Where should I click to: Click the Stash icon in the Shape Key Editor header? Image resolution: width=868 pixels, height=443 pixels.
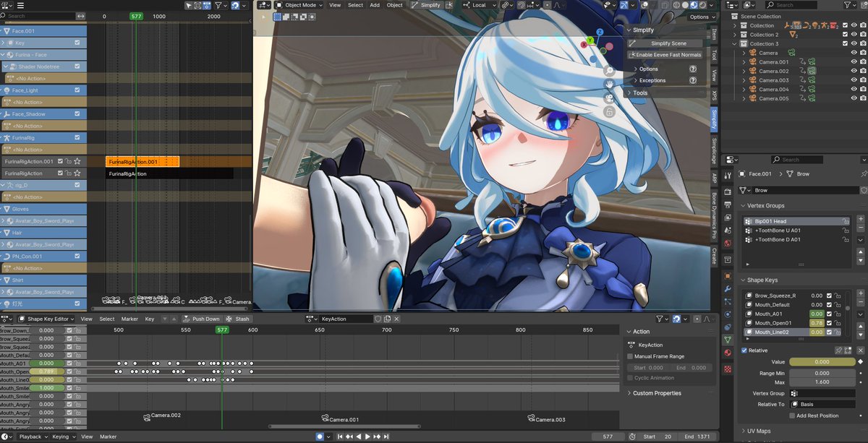[x=229, y=319]
